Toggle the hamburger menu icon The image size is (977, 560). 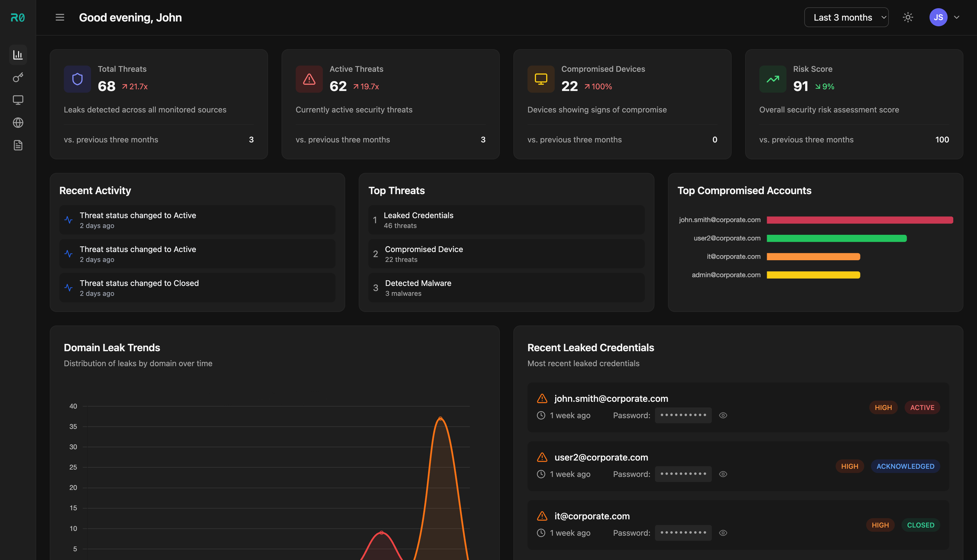click(x=60, y=18)
